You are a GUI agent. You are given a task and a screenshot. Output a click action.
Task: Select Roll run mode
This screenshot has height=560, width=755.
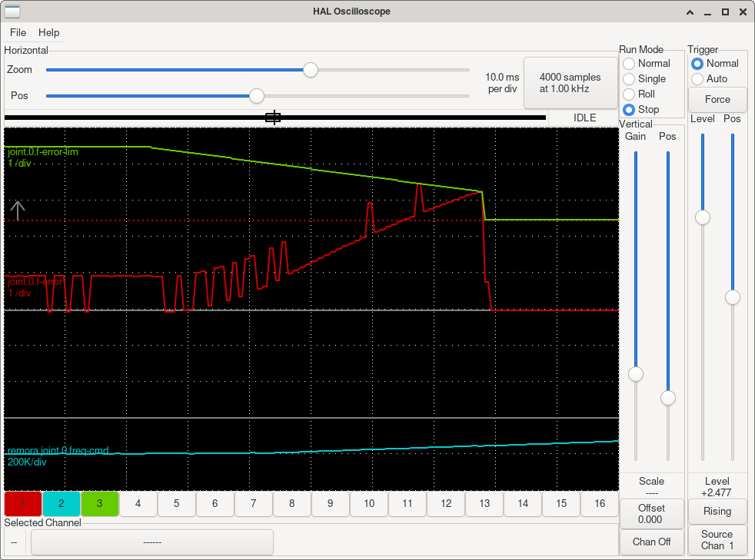click(639, 94)
